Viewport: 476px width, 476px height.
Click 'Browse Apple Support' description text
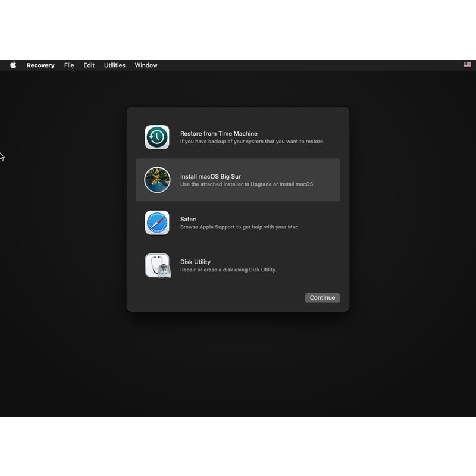click(x=239, y=227)
